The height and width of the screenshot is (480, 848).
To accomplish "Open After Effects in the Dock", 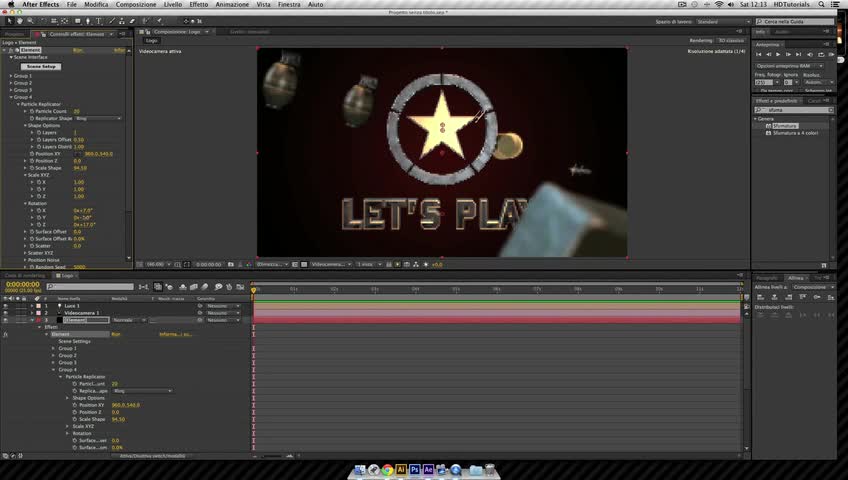I will click(428, 470).
